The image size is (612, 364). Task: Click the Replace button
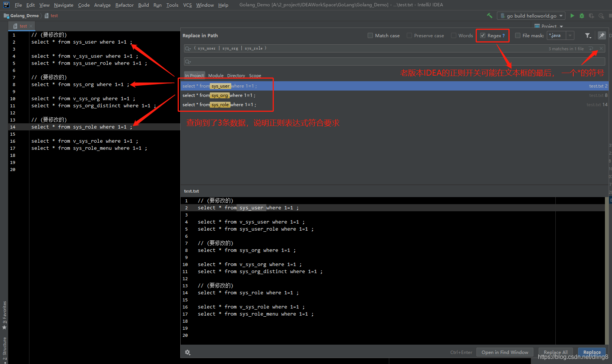(592, 352)
